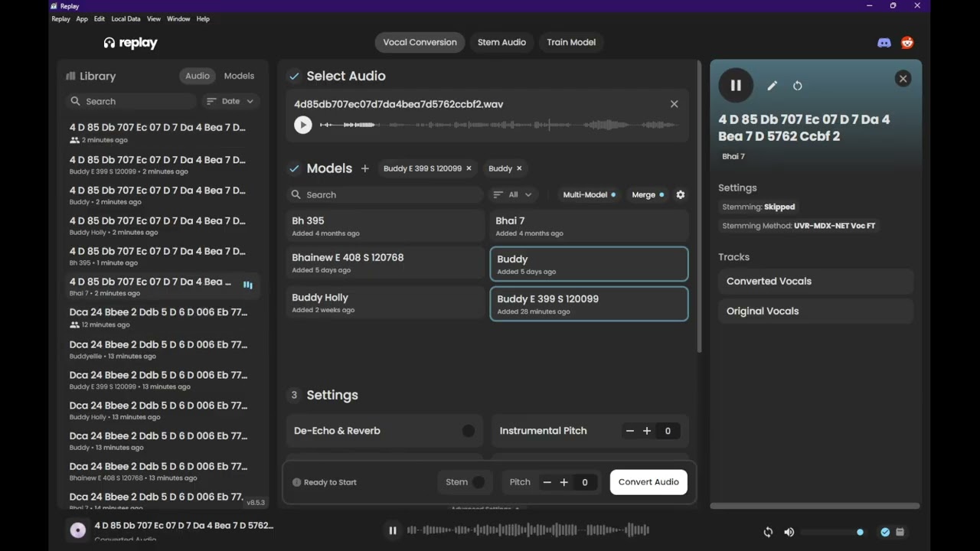Click the equalizer icon on the Bhai 7 row

click(248, 285)
